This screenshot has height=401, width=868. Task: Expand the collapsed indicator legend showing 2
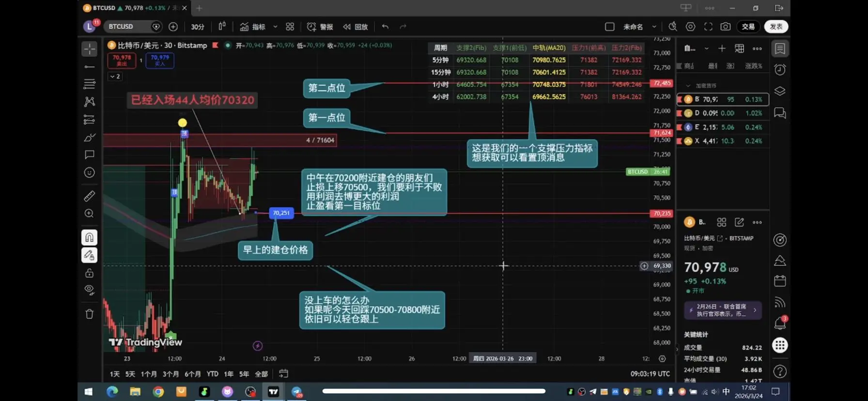pyautogui.click(x=115, y=77)
